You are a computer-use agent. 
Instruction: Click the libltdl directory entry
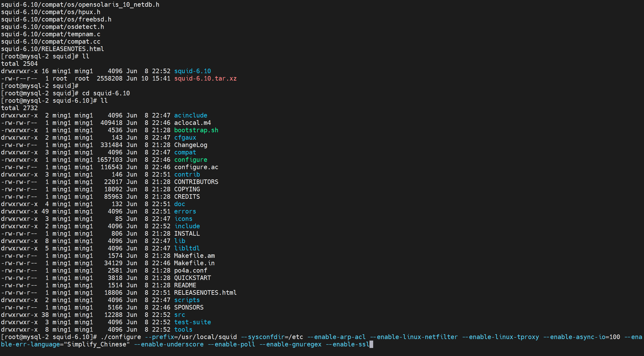187,248
